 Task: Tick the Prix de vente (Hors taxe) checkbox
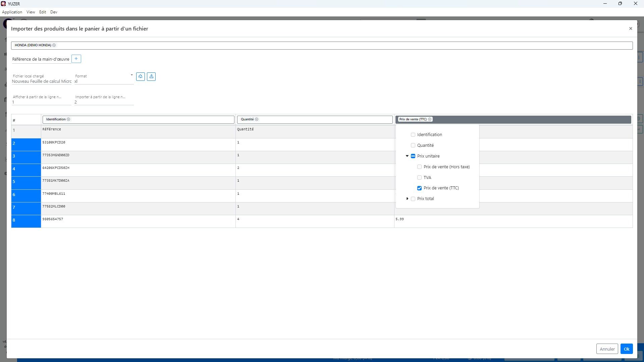click(419, 167)
